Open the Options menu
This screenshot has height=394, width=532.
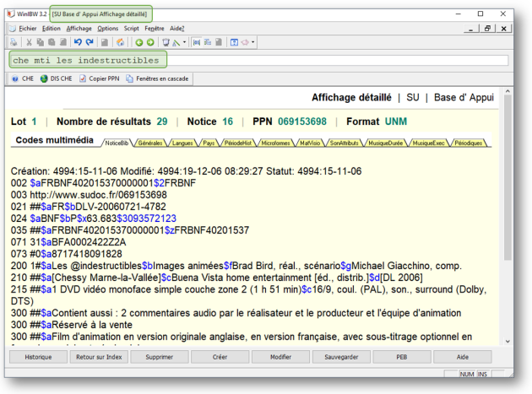[x=108, y=29]
